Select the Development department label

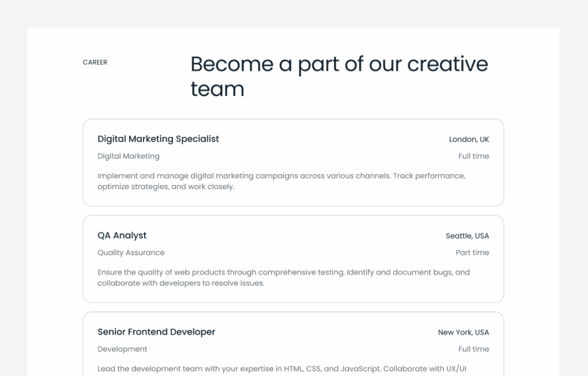[122, 350]
